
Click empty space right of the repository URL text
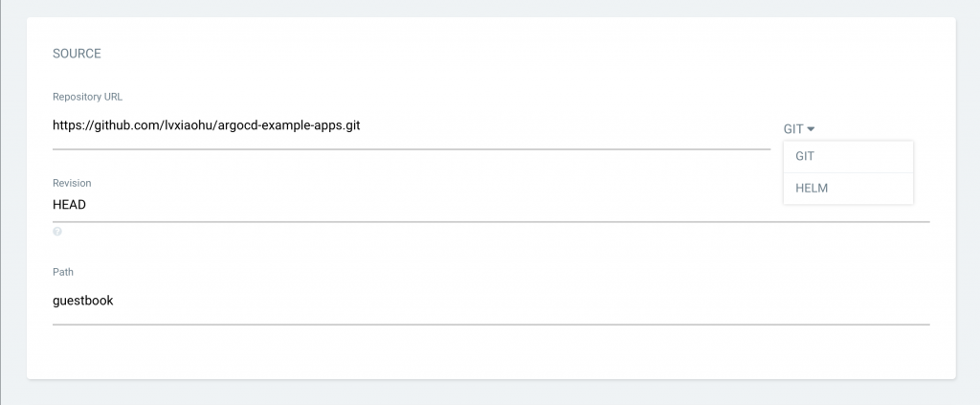tap(574, 126)
